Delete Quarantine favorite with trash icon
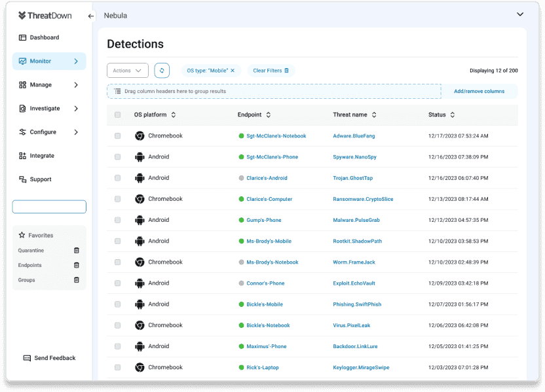Viewport: 545px width, 392px height. [x=76, y=251]
